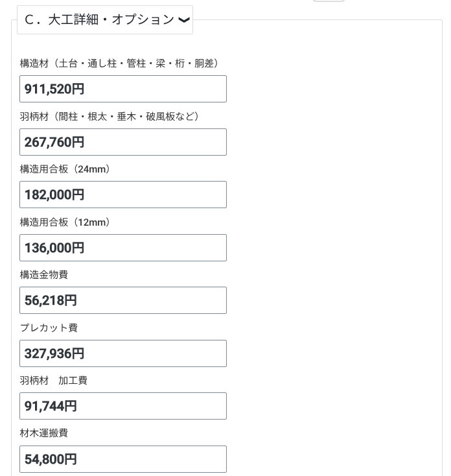The image size is (451, 476).
Task: Click the 構造材 amount field showing 911,520円
Action: (x=123, y=89)
